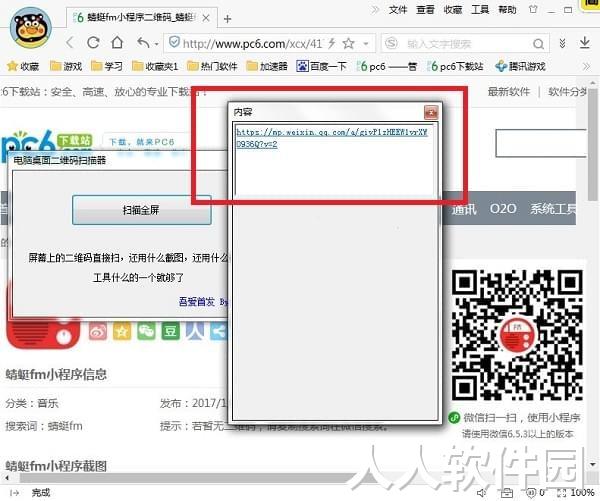600x501 pixels.
Task: Click the pc6 site search box
Action: (541, 143)
